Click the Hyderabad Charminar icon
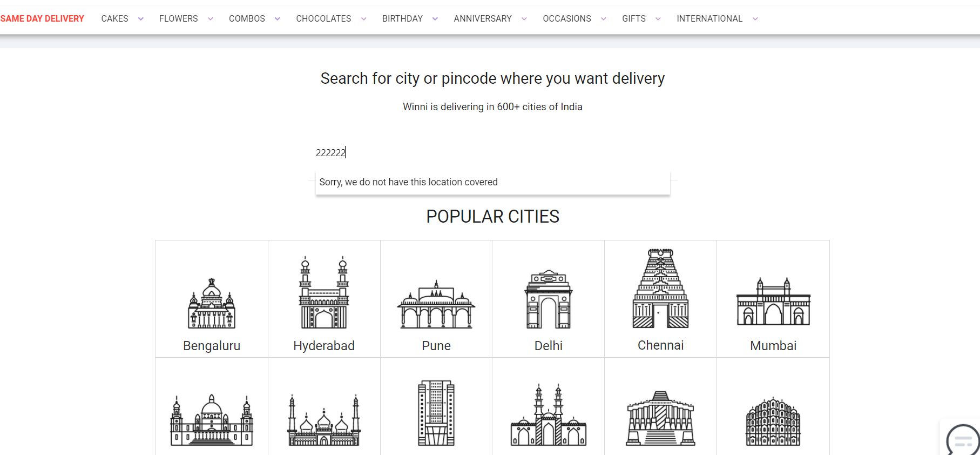 324,292
